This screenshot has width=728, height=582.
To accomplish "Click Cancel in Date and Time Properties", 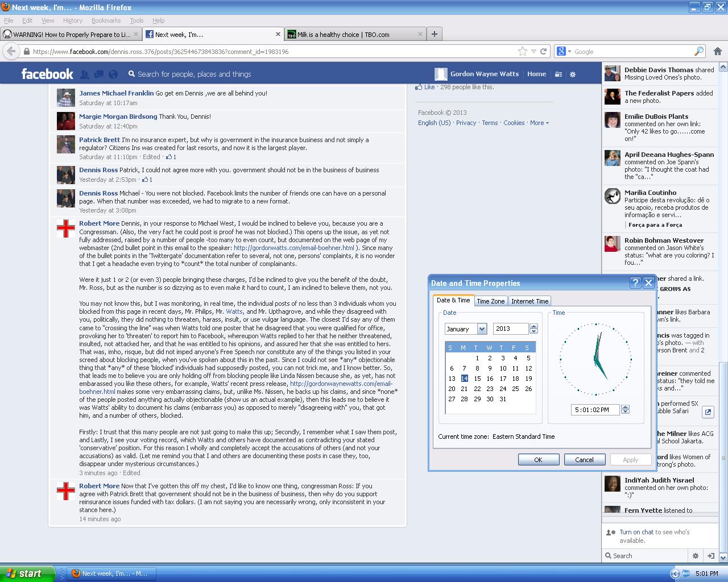I will point(584,460).
